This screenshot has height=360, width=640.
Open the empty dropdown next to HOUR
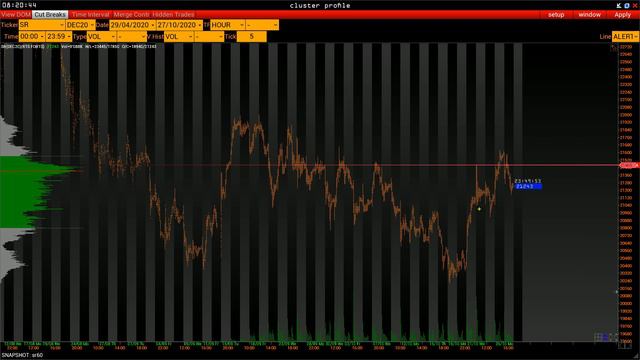click(262, 25)
